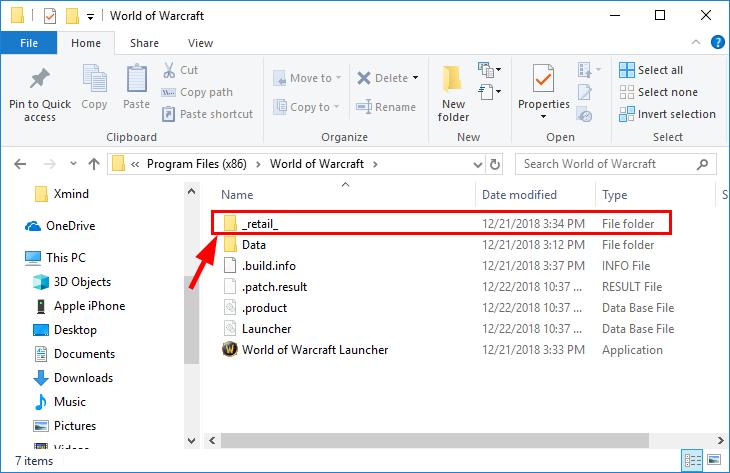This screenshot has width=730, height=473.
Task: Click the Delete ribbon button
Action: click(383, 78)
